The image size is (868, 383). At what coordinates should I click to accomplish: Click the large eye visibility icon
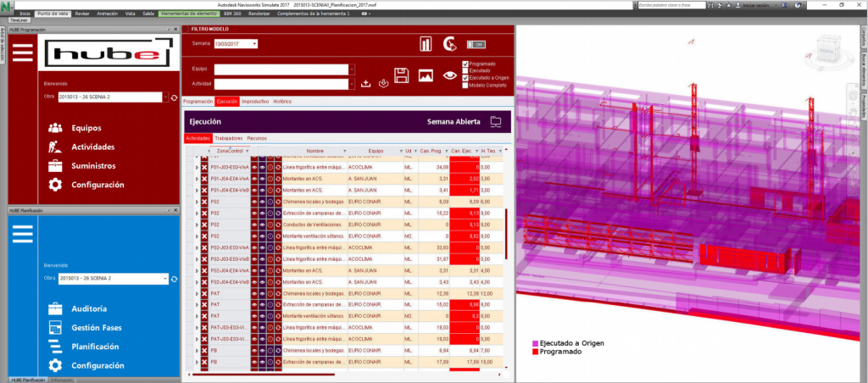click(449, 75)
